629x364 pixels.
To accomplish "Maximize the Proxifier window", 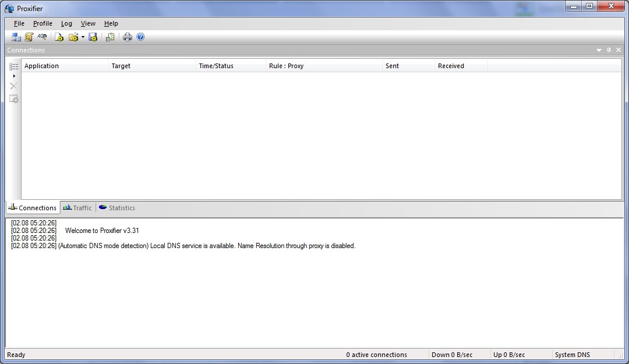I will (x=589, y=6).
